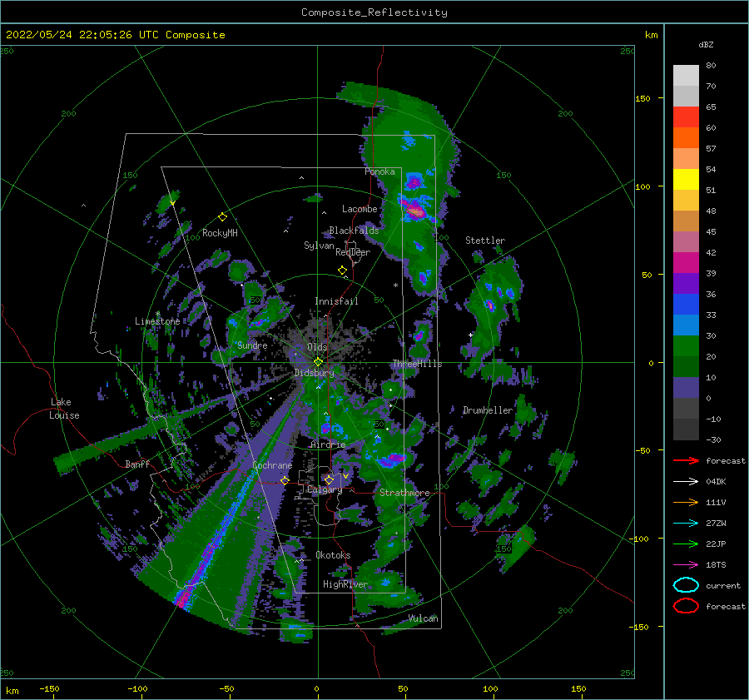The image size is (749, 700).
Task: Pick the blue 33–36 dBZ color swatch
Action: pyautogui.click(x=686, y=304)
